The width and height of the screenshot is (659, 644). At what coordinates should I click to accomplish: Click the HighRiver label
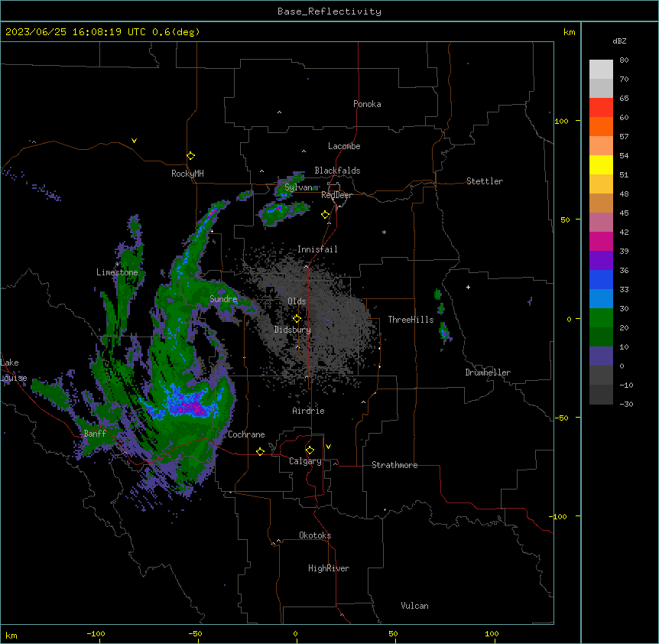[x=329, y=568]
